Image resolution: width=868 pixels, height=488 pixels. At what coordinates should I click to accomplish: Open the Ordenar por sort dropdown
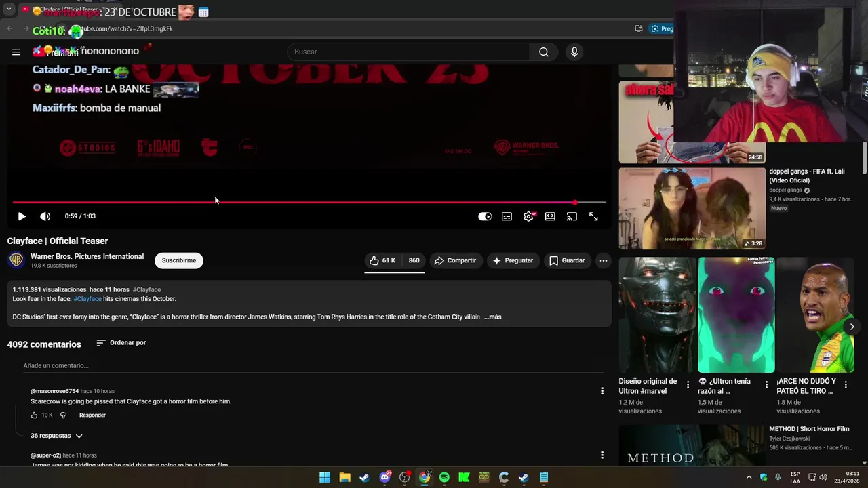pos(121,343)
